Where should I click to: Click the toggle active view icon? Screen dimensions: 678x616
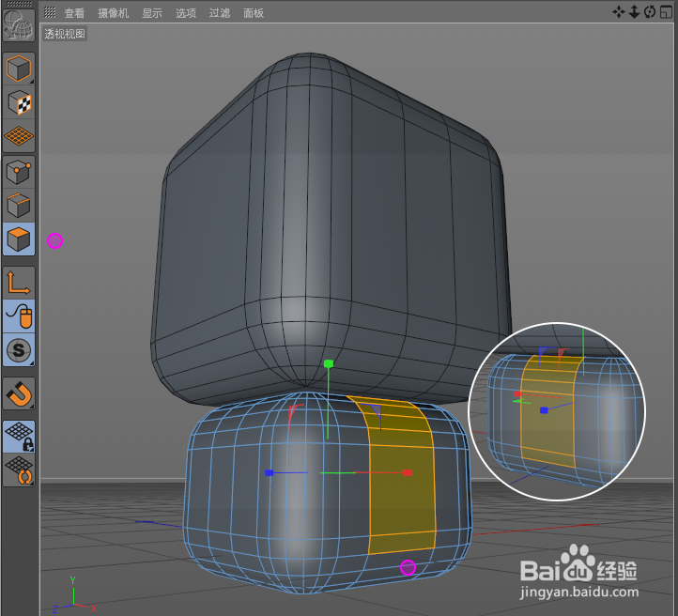666,12
